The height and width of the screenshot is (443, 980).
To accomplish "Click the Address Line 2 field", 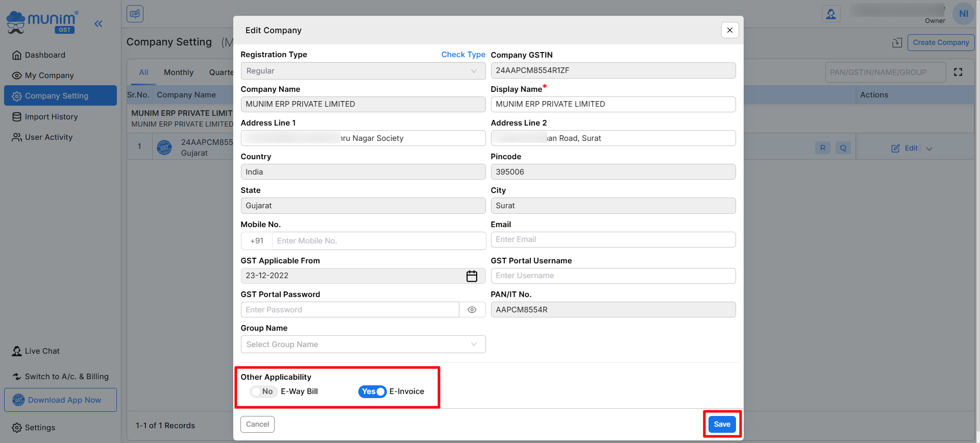I will click(613, 138).
